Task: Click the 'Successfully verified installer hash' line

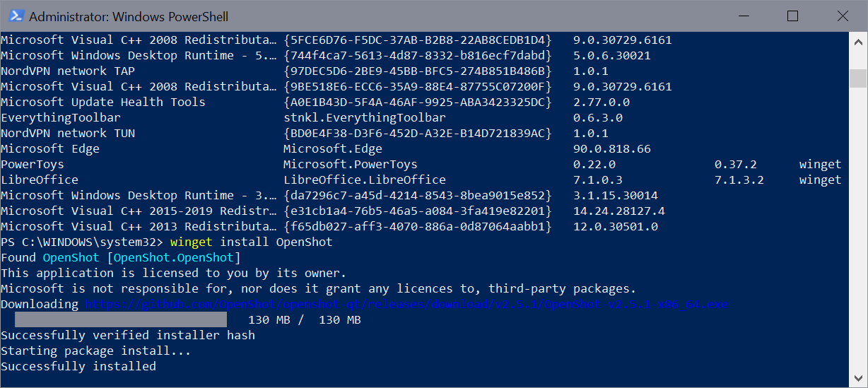Action: click(x=128, y=336)
